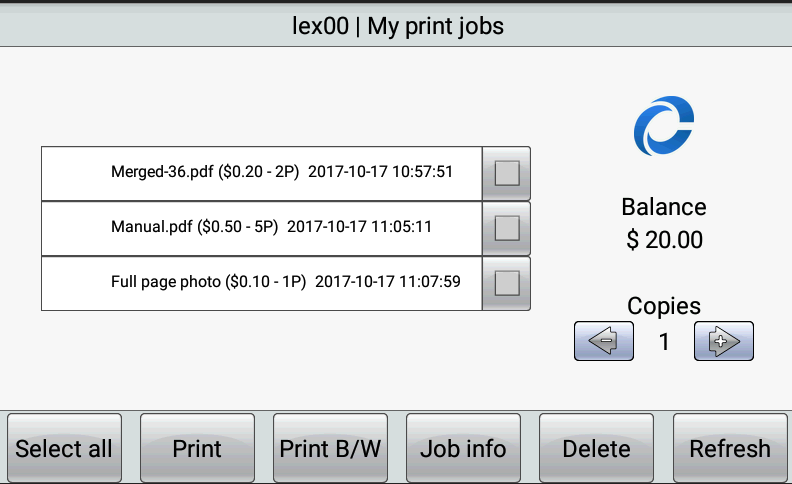
Task: Decrease copies with left arrow
Action: (x=604, y=341)
